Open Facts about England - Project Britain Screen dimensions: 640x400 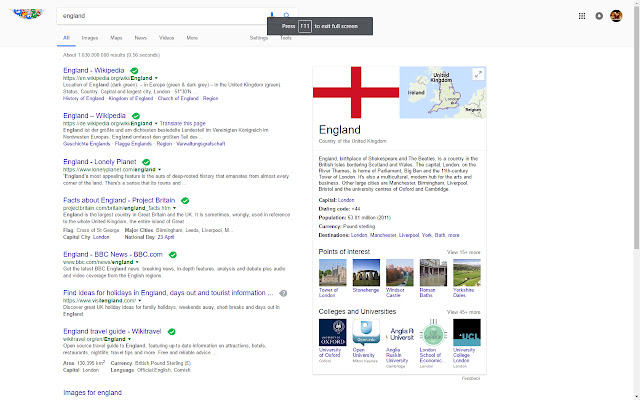pos(119,200)
